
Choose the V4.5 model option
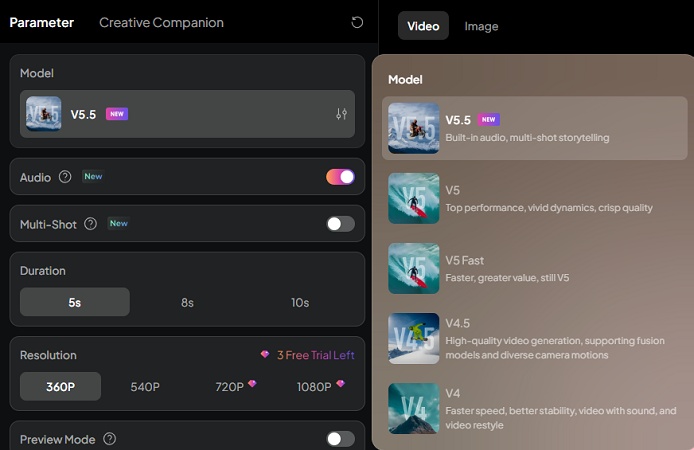click(535, 338)
